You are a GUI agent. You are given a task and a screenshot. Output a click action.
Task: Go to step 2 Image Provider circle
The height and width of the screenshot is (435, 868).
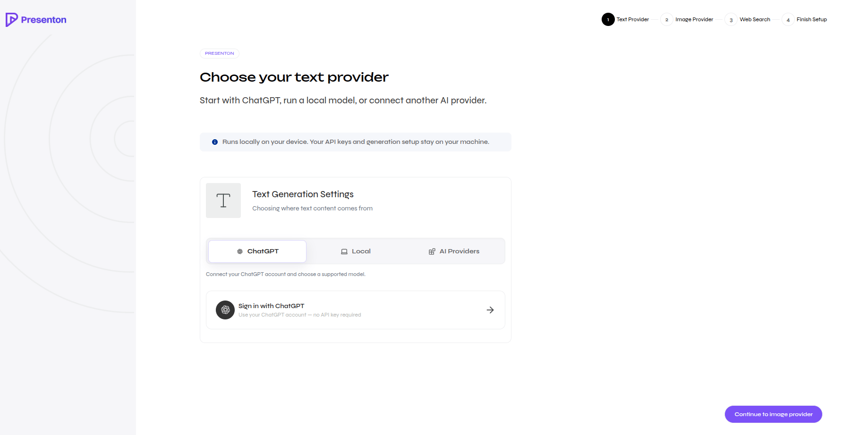[x=666, y=19]
